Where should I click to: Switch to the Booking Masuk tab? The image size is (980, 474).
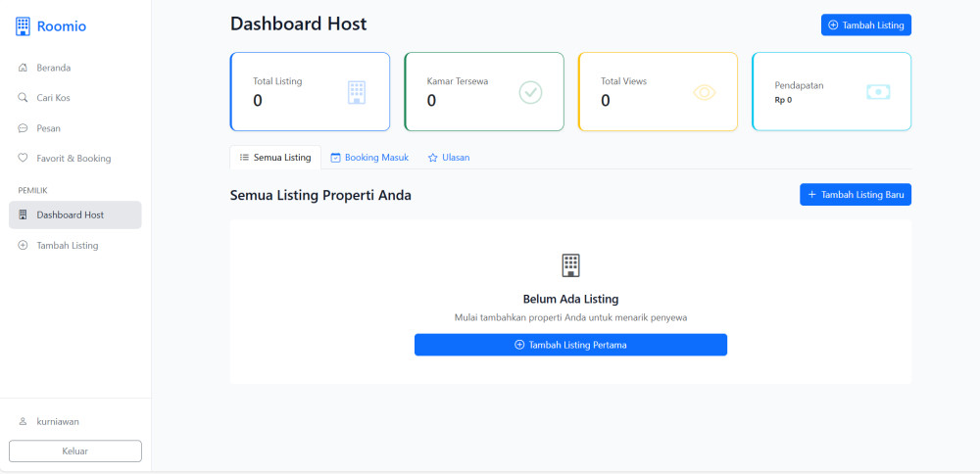point(369,158)
